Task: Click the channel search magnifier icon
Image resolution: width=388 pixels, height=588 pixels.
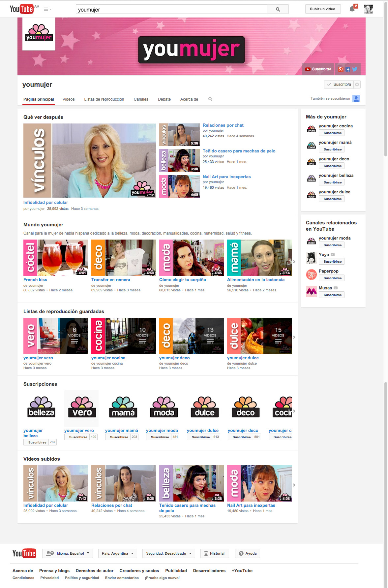Action: point(210,99)
